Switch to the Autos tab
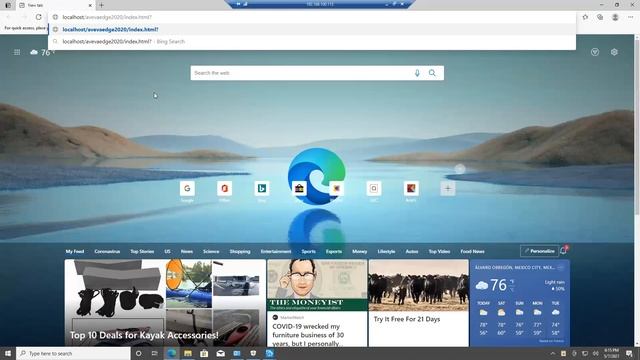The image size is (640, 360). (x=412, y=251)
